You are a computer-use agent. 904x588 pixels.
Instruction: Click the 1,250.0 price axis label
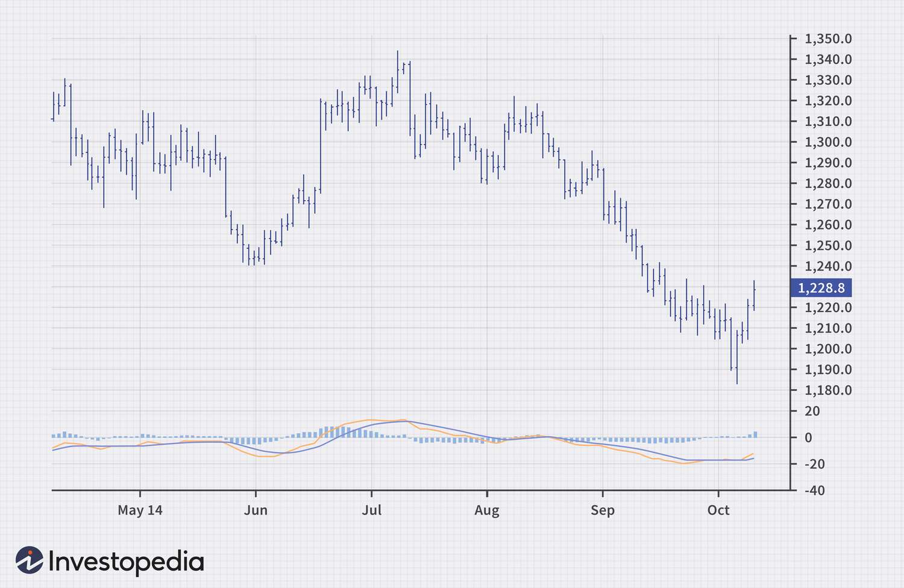point(829,246)
